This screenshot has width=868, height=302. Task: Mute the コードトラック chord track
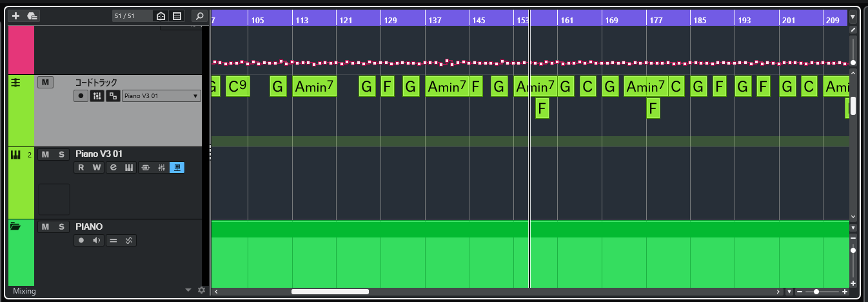point(45,82)
